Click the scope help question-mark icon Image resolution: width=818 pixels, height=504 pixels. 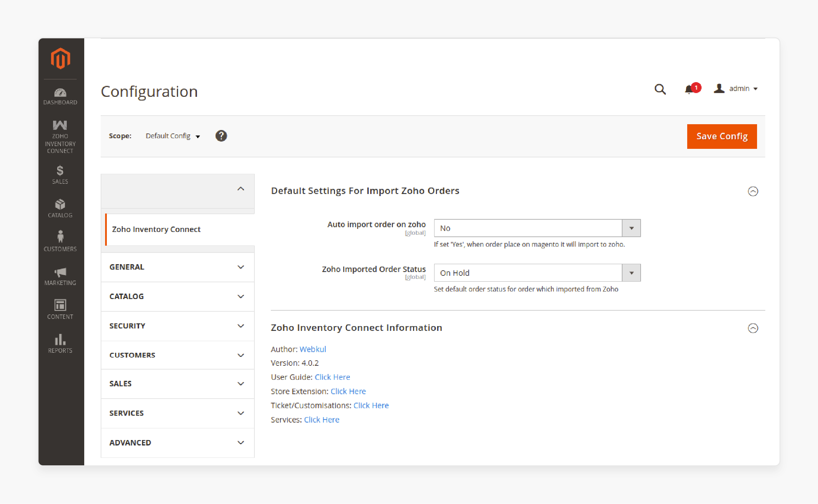click(221, 136)
